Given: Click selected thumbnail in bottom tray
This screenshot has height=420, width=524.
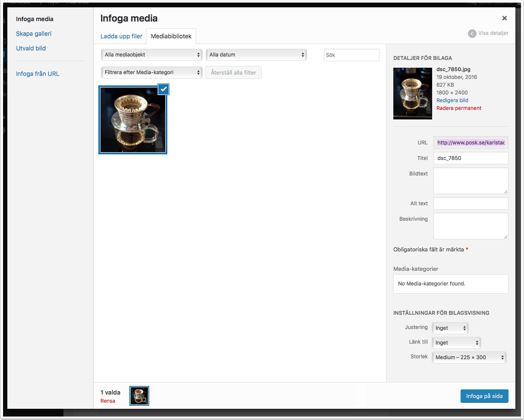Looking at the screenshot, I should click(139, 395).
